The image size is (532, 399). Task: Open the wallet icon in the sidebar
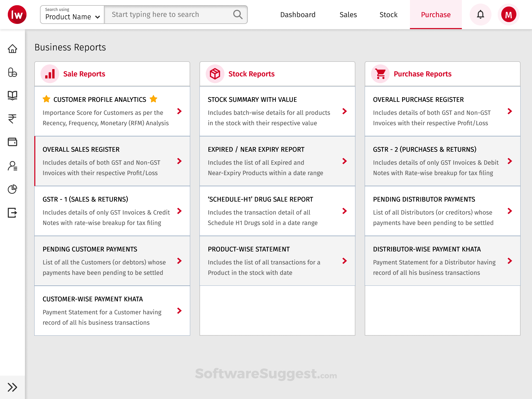(x=12, y=142)
